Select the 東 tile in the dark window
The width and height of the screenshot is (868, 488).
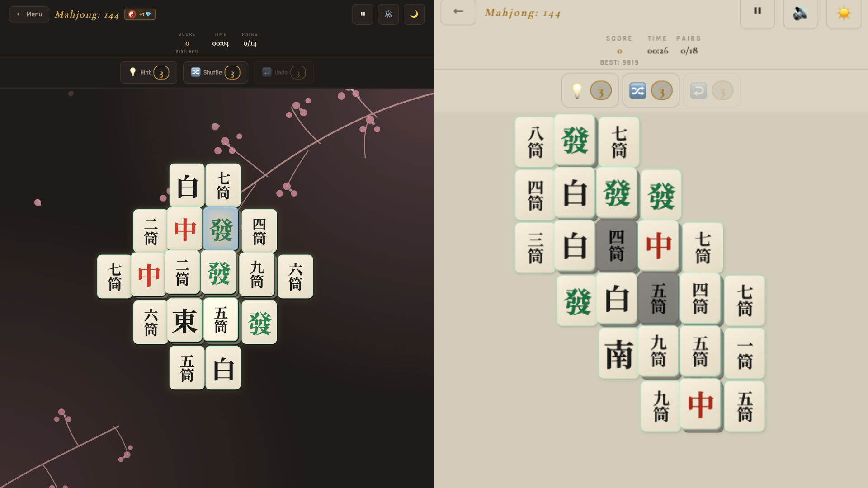coord(185,320)
